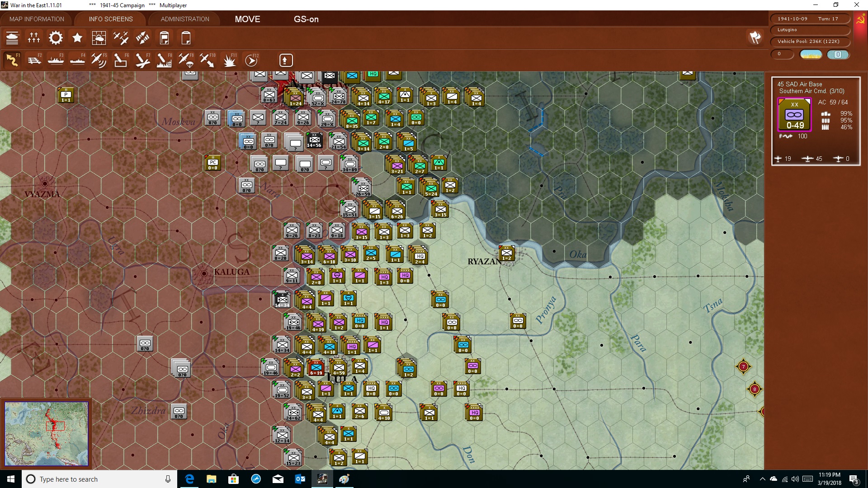Click the Soviet hammer and sickle flag

click(860, 19)
